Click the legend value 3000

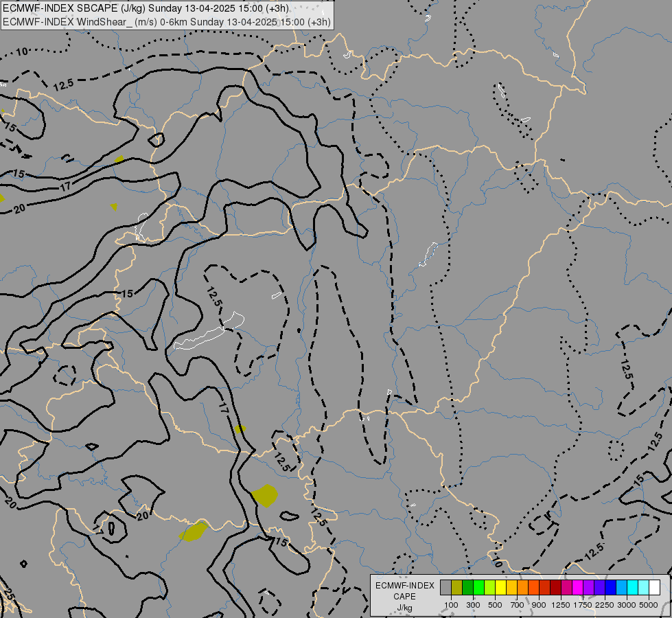627,605
